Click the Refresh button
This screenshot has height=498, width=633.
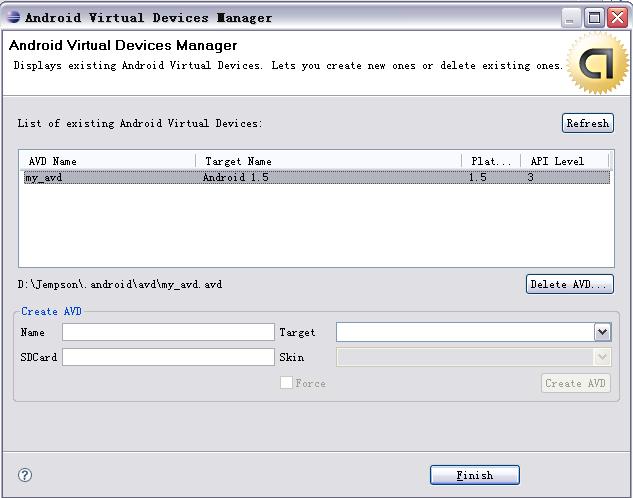coord(588,123)
